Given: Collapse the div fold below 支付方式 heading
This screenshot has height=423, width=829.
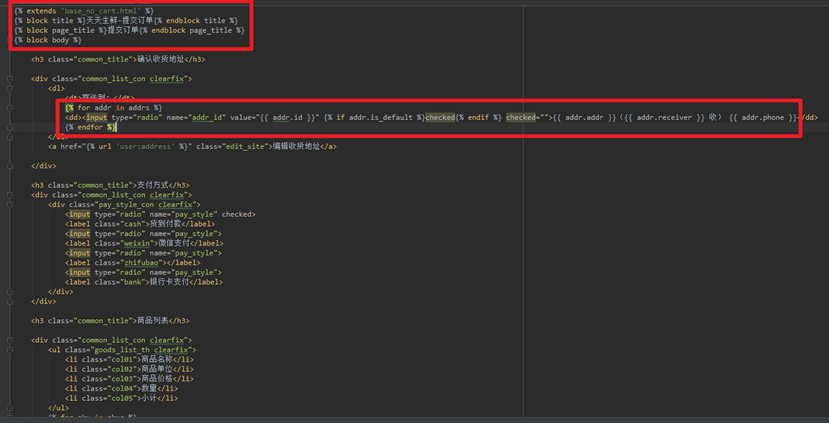Looking at the screenshot, I should 10,195.
